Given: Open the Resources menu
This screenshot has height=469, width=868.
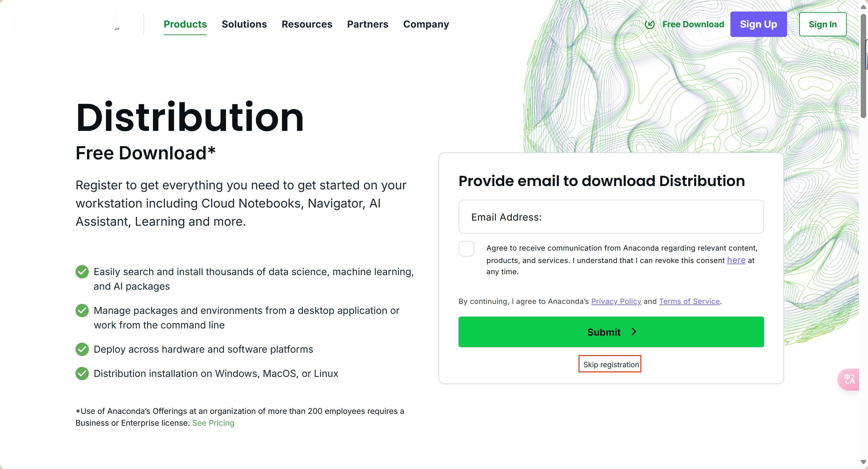Looking at the screenshot, I should tap(307, 24).
